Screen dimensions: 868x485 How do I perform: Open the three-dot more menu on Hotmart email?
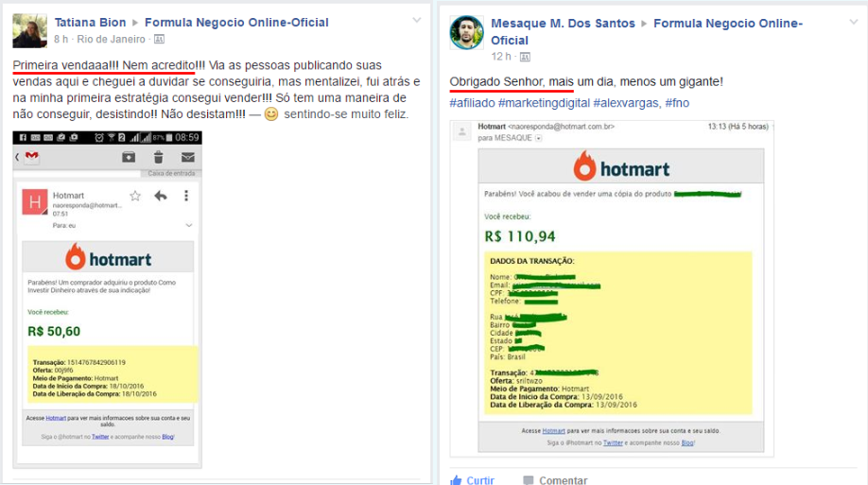186,196
